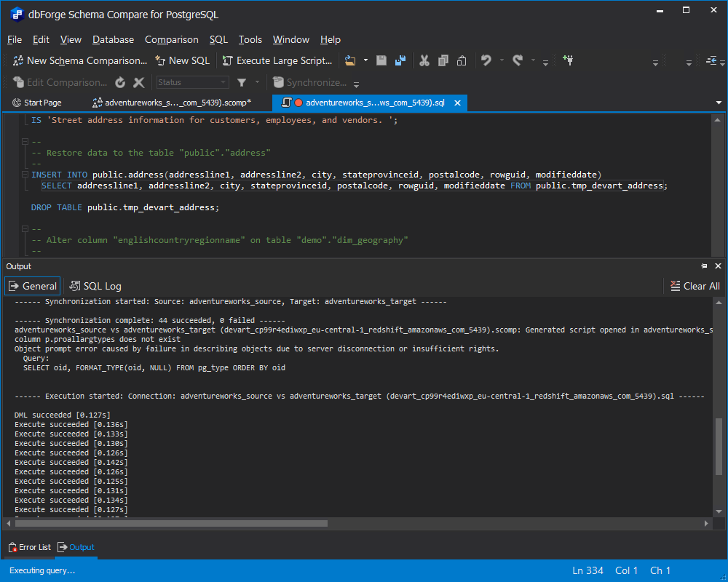Viewport: 728px width, 582px height.
Task: Select the SQL Log output tab
Action: [95, 286]
